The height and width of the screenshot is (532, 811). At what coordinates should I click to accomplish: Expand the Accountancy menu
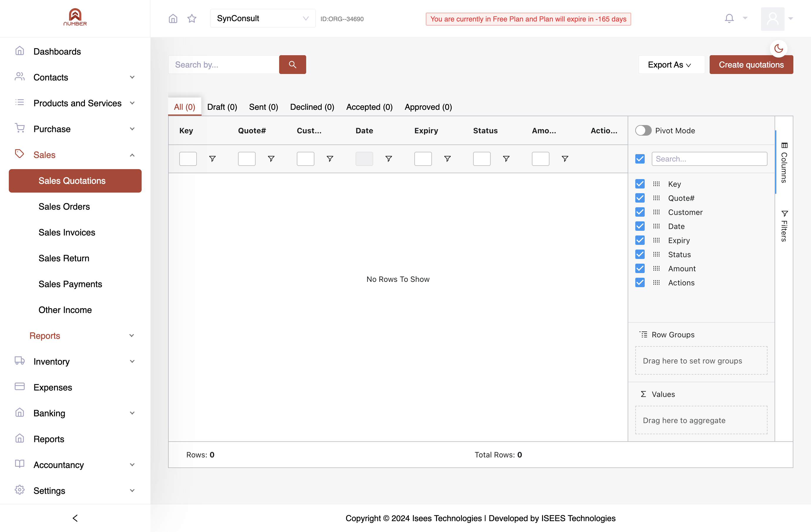(x=75, y=465)
